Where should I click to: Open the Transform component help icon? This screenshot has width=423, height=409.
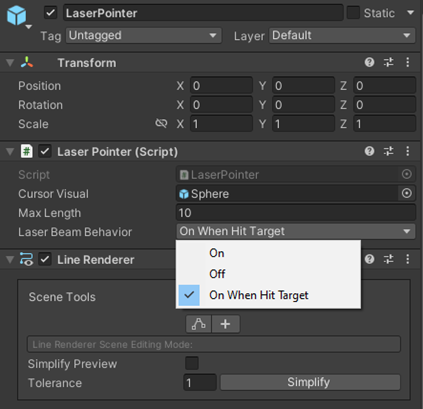click(369, 62)
